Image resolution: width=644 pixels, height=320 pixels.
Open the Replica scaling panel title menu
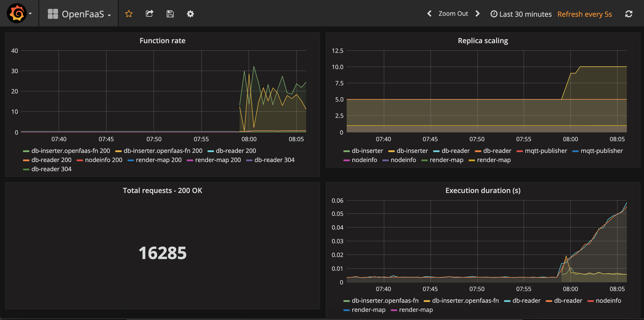pyautogui.click(x=483, y=41)
